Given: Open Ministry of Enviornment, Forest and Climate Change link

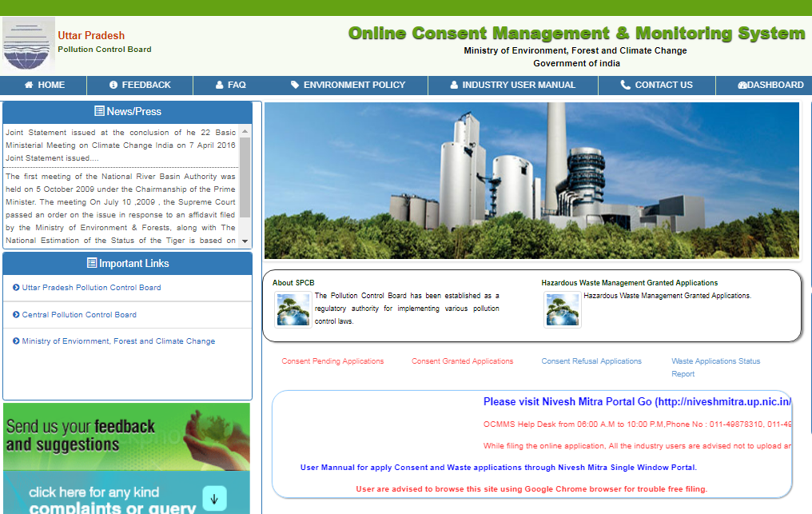Looking at the screenshot, I should pyautogui.click(x=118, y=341).
